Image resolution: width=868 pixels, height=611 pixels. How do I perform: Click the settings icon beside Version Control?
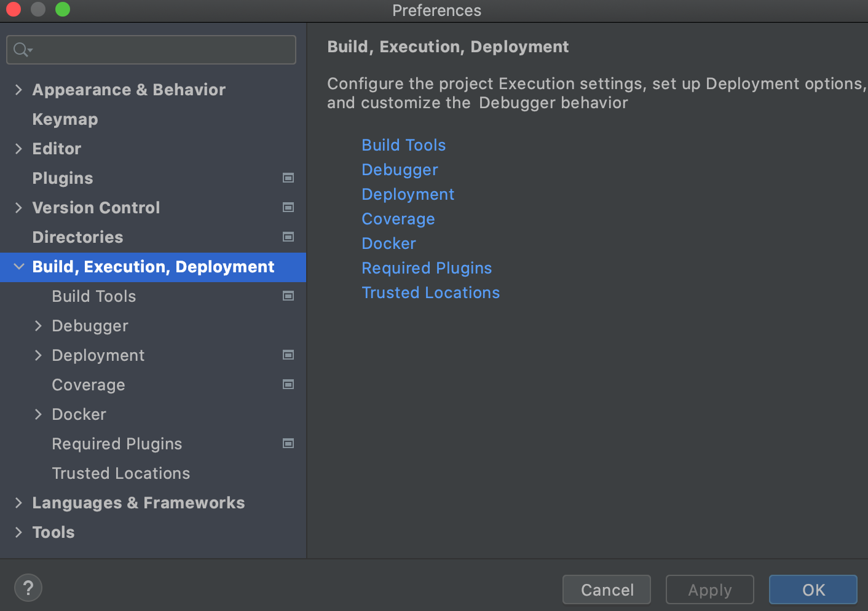coord(288,207)
